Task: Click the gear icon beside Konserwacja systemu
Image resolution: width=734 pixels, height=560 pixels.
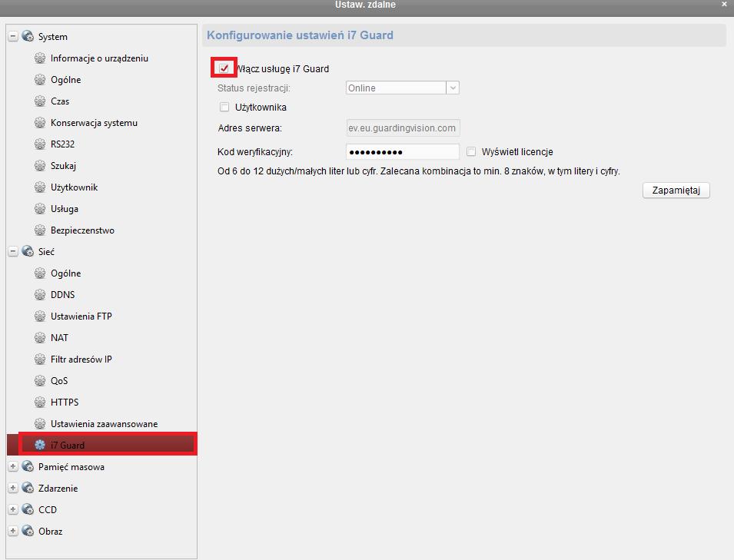Action: pyautogui.click(x=40, y=123)
